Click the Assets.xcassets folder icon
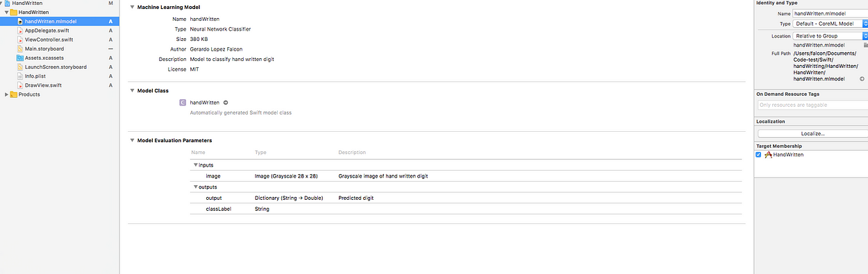 [19, 58]
